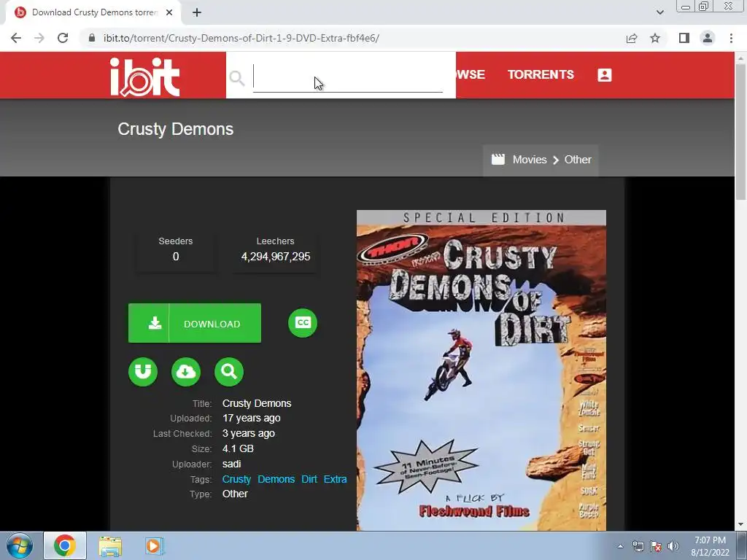Click the search magnifier icon beside search field
747x560 pixels.
coord(237,77)
